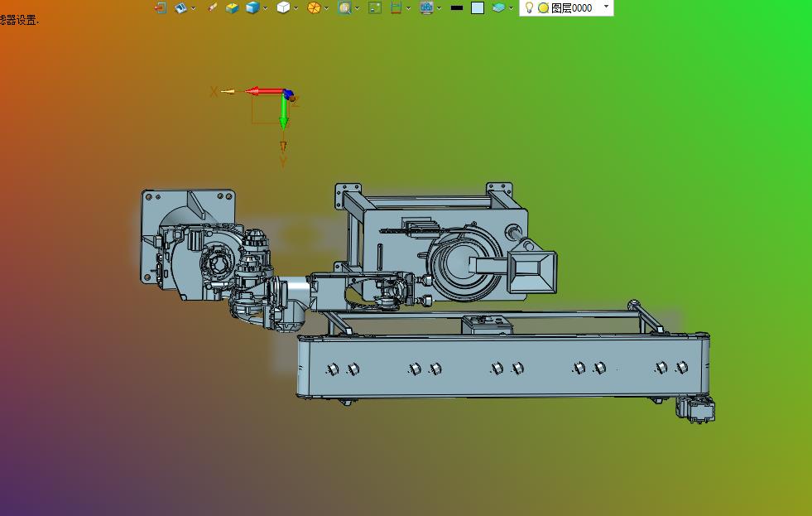Open dropdown beside orange sphere icon

coord(326,8)
